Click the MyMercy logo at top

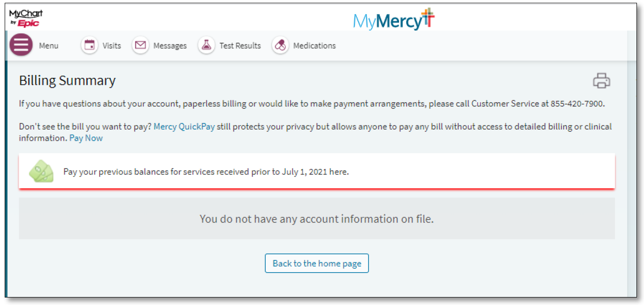pos(394,19)
